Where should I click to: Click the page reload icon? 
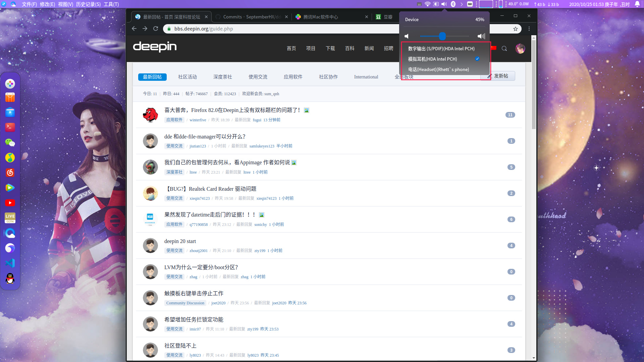(156, 29)
